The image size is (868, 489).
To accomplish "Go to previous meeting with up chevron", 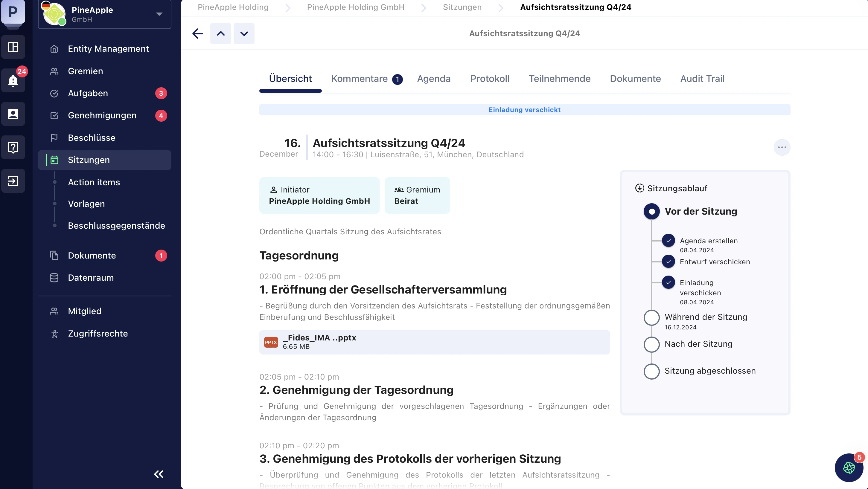I will (x=220, y=33).
